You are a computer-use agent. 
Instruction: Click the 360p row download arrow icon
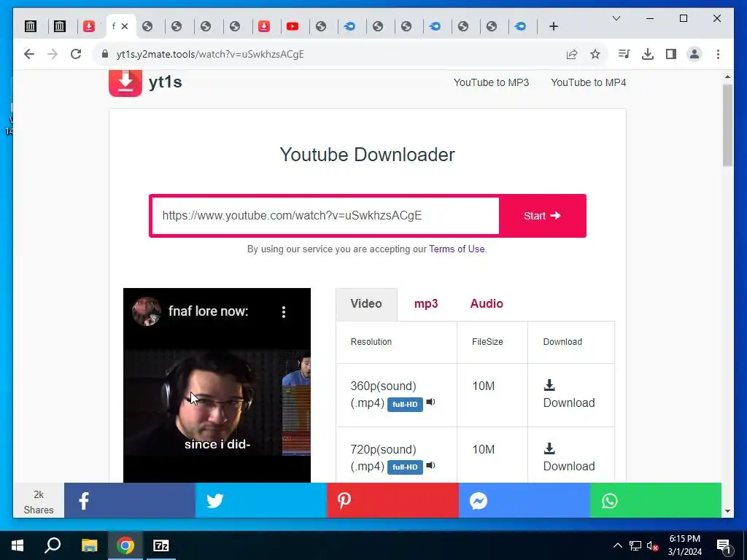[x=549, y=385]
